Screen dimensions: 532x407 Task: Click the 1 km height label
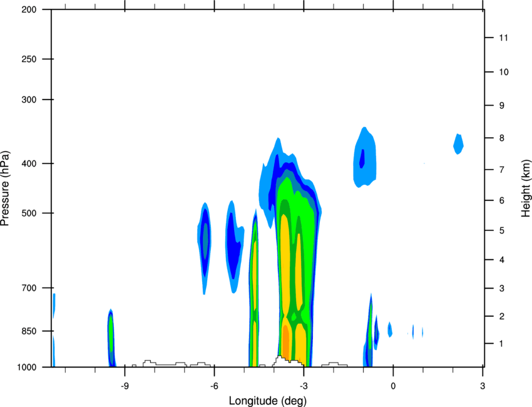(x=501, y=344)
